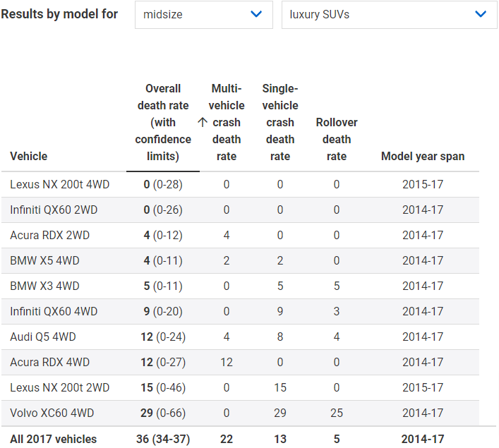Select the BMW X3 4WD row name
This screenshot has width=499, height=448.
(x=44, y=286)
